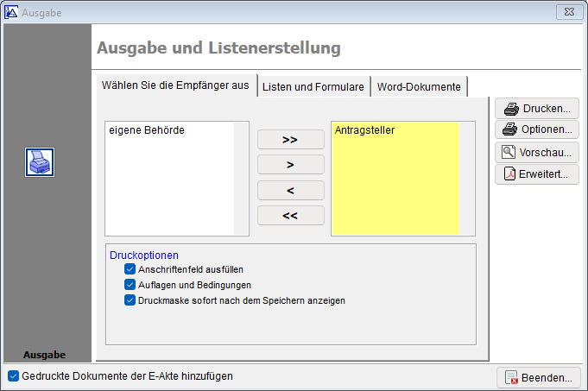
Task: Disable Auflagen und Bedingungen option
Action: click(x=130, y=285)
